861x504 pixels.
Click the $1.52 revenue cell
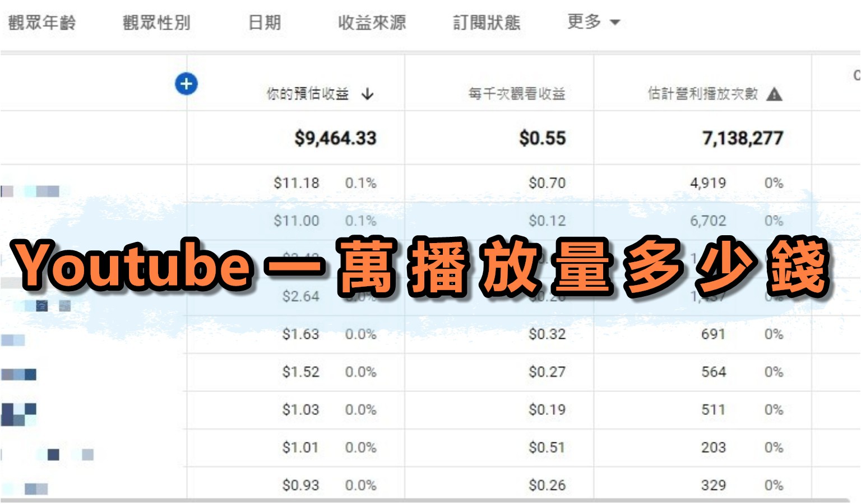[x=300, y=372]
